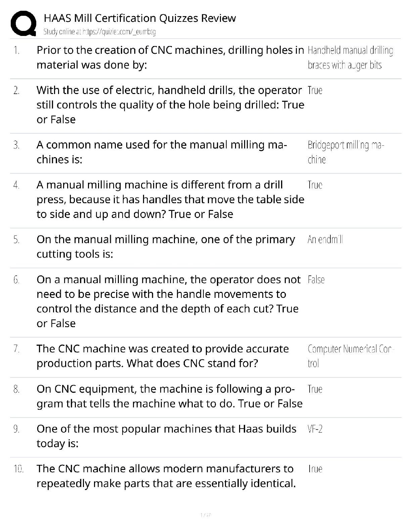Click the HAAS Mill Certification Quizzes Review title
Screen dimensions: 411x532
click(140, 18)
